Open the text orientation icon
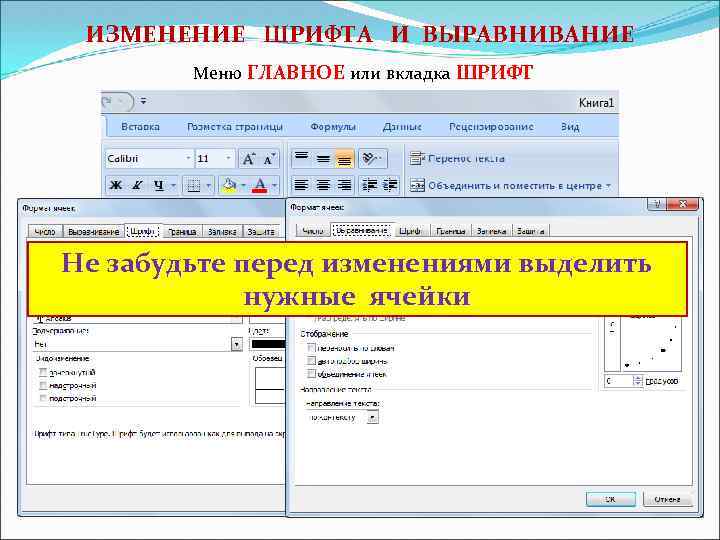 pos(372,159)
